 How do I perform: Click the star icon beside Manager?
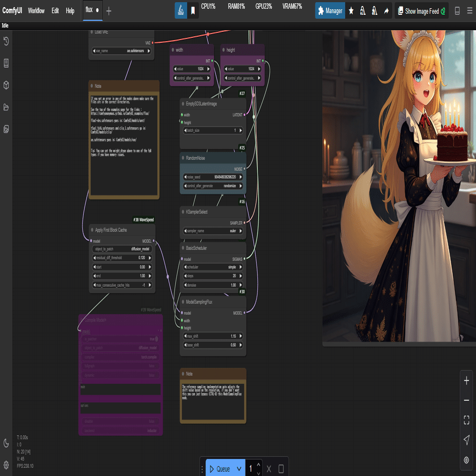(351, 11)
